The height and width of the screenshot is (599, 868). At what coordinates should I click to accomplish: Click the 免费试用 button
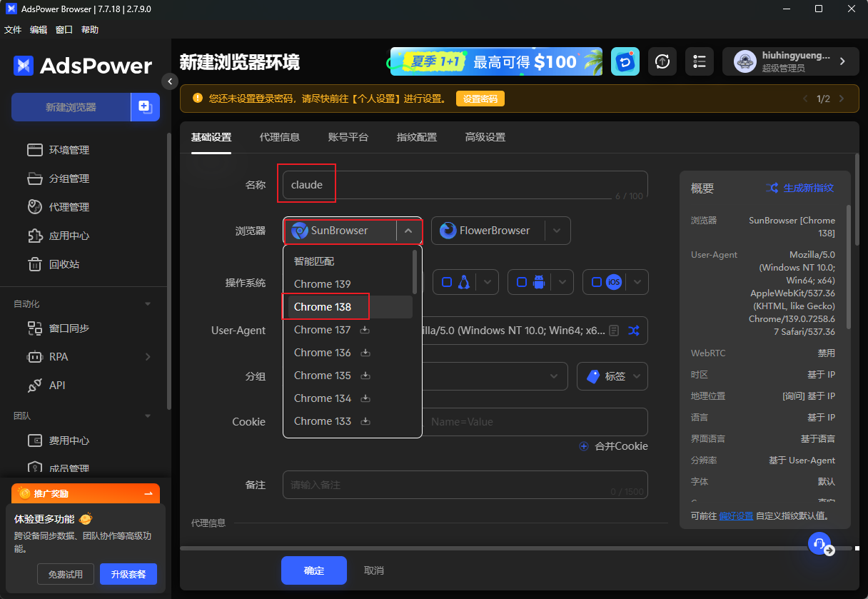click(66, 574)
